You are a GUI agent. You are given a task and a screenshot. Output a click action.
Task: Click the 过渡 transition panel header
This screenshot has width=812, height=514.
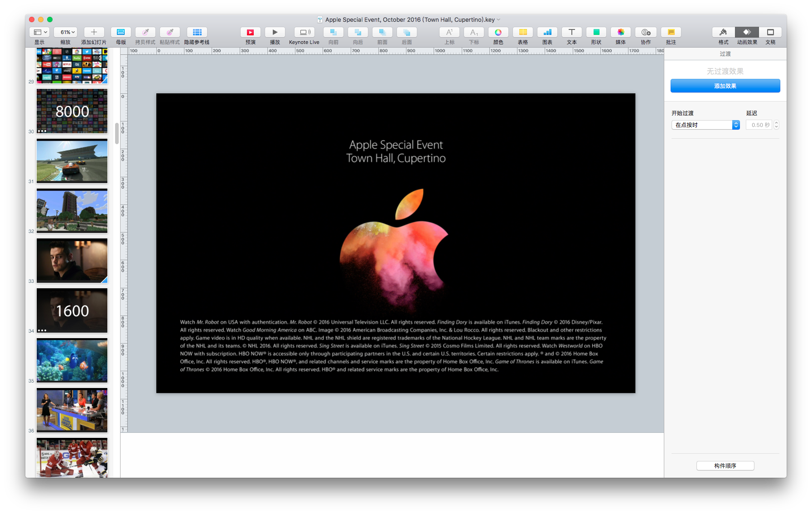tap(725, 54)
